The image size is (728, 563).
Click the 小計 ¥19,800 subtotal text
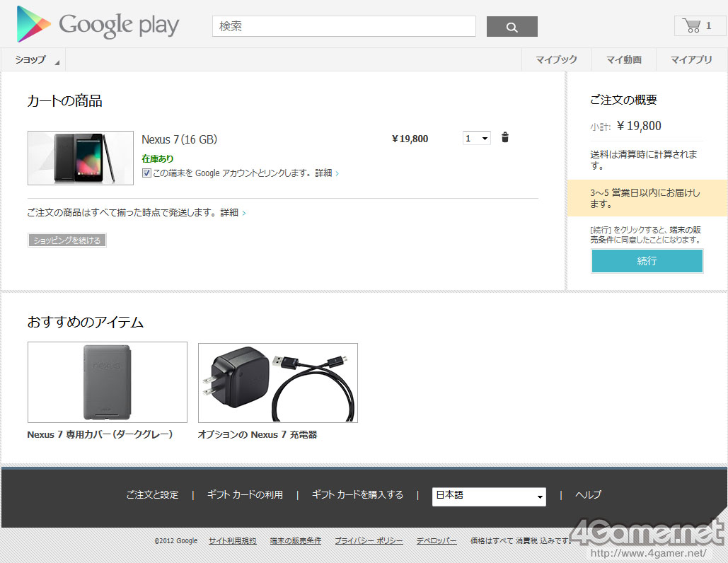pyautogui.click(x=625, y=126)
